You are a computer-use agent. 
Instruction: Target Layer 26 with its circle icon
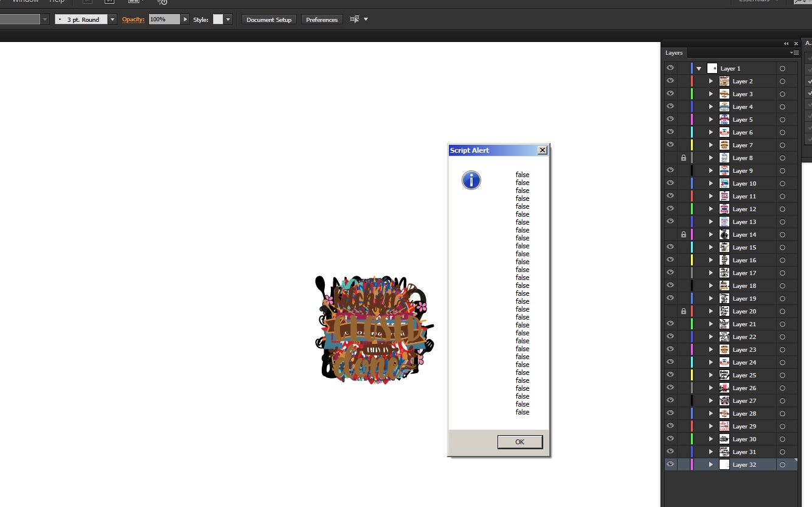click(x=782, y=388)
